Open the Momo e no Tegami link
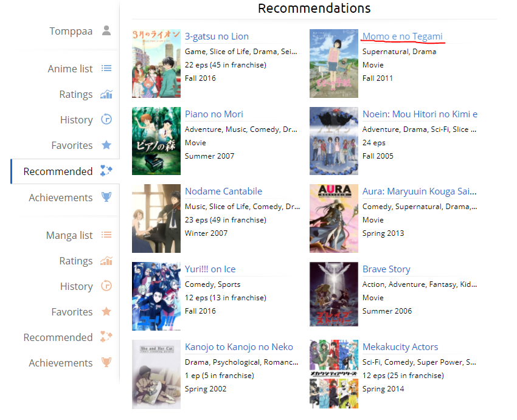This screenshot has width=517, height=420. 402,36
